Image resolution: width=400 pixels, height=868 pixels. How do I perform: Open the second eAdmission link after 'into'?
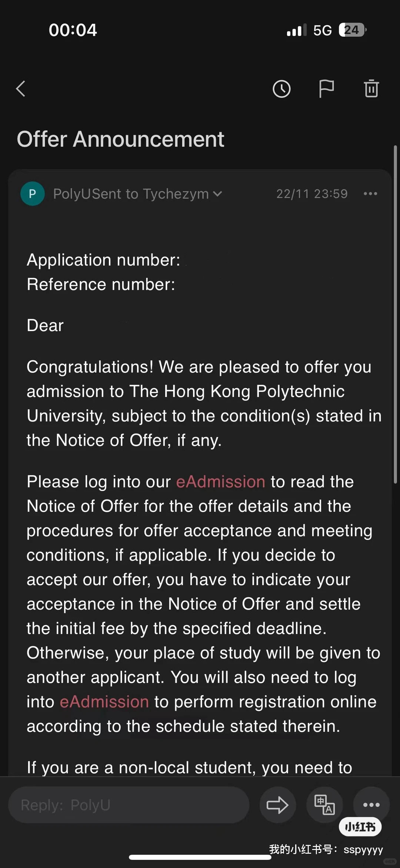104,702
